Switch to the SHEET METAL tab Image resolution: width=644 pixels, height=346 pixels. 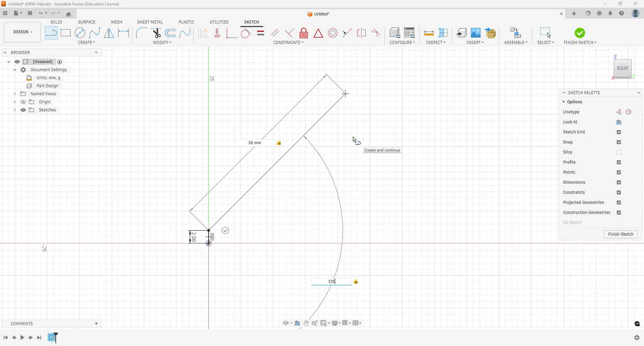click(x=150, y=22)
